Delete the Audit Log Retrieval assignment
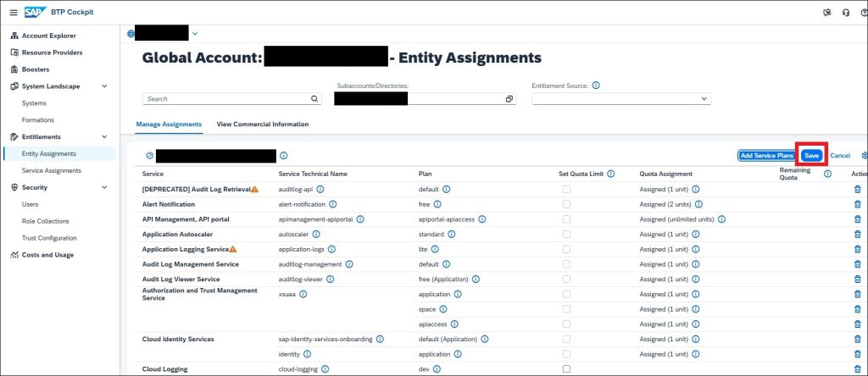The image size is (868, 376). coord(858,189)
